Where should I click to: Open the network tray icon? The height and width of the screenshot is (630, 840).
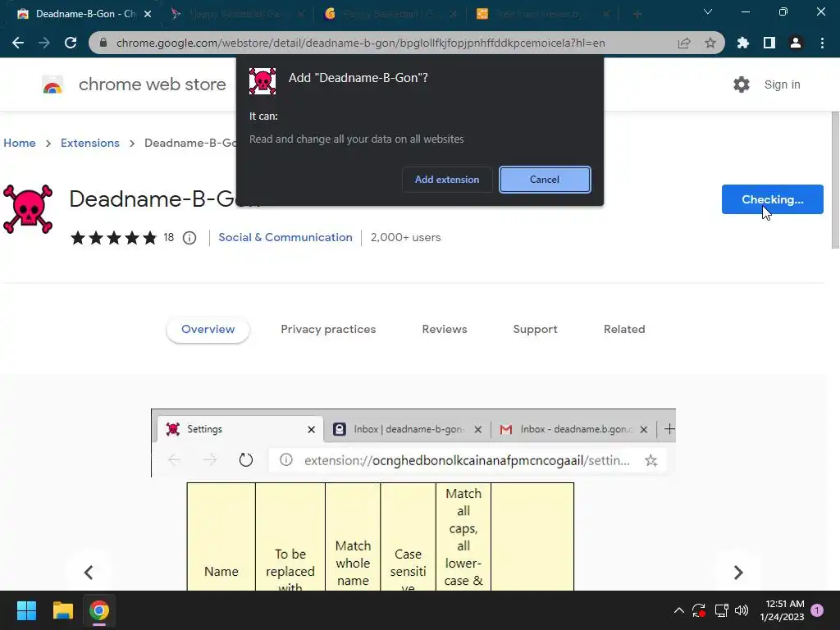point(721,610)
